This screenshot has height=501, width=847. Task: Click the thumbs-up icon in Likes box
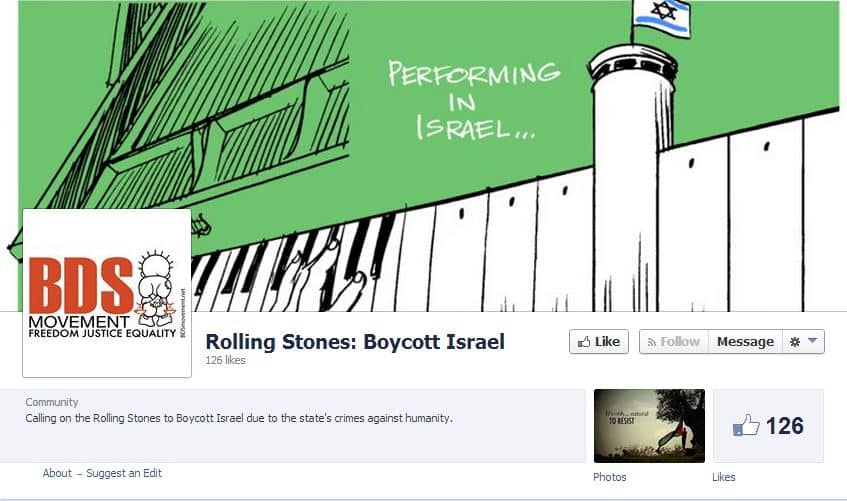pyautogui.click(x=746, y=425)
